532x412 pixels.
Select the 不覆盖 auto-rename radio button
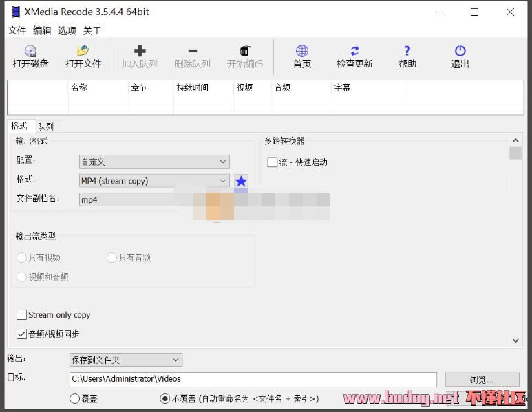tap(165, 398)
